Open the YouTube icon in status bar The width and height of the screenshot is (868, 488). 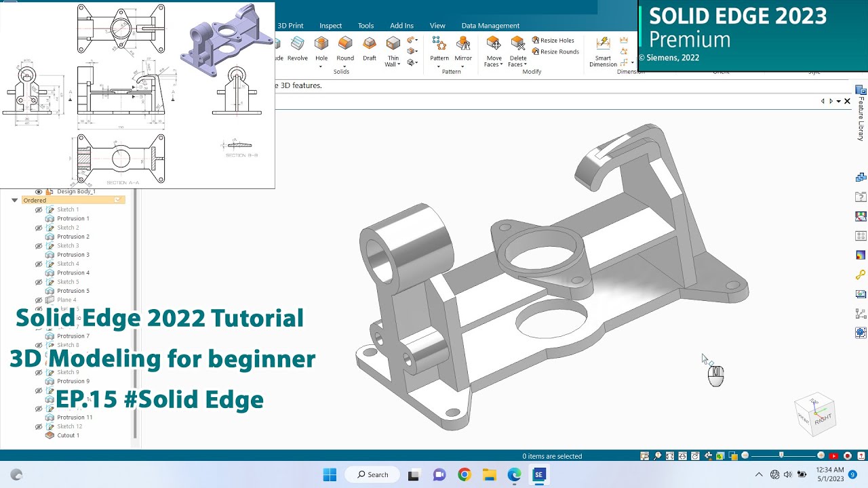[x=833, y=456]
